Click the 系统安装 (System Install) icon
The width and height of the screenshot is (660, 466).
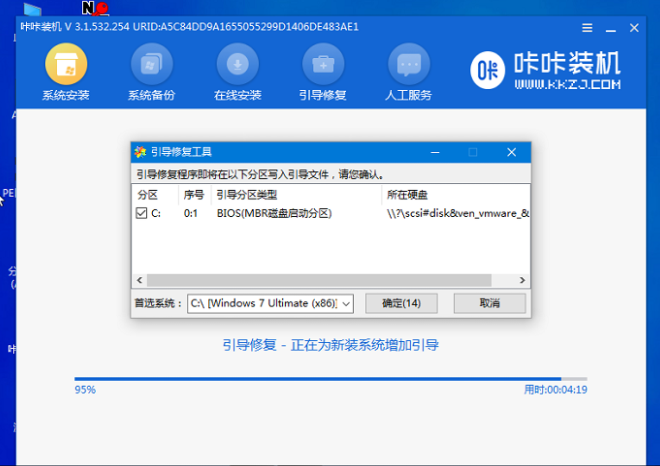pyautogui.click(x=66, y=66)
